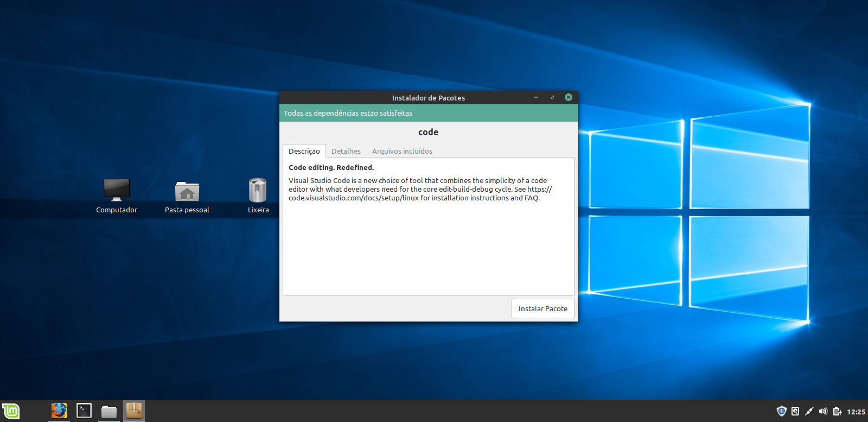868x422 pixels.
Task: Open the clock showing 12:25
Action: click(x=856, y=412)
